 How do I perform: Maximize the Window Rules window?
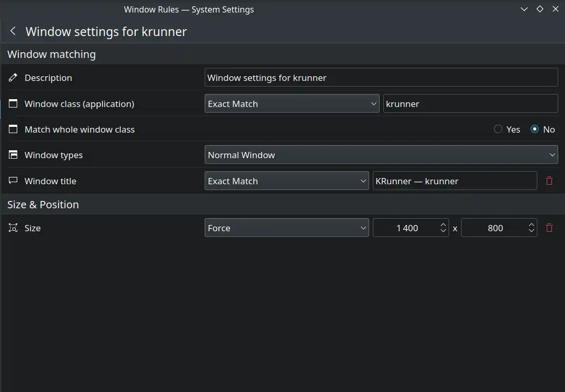540,9
